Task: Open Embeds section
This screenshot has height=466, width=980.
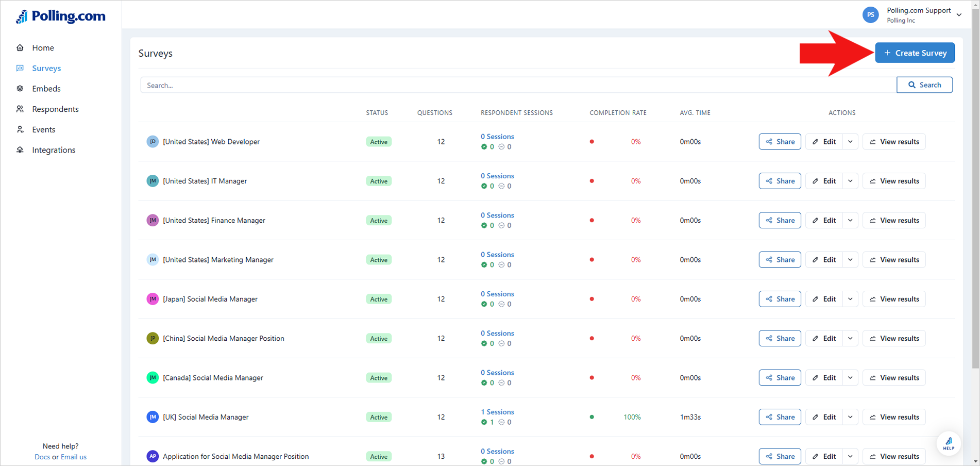Action: [x=46, y=89]
